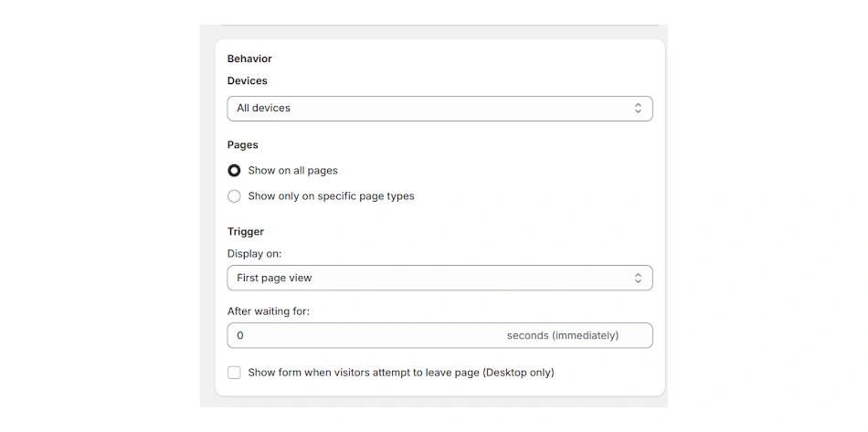Click the 'After waiting for:' field label
Screen dimensions: 868x432
point(268,311)
